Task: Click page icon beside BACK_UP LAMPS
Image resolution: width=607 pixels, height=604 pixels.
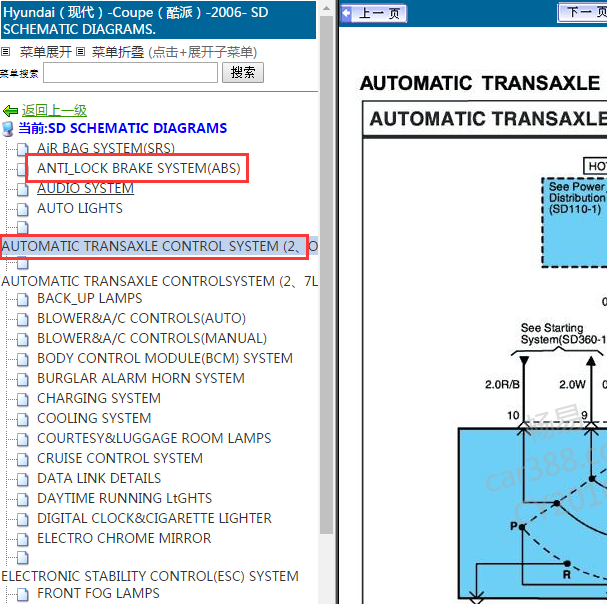Action: [22, 299]
